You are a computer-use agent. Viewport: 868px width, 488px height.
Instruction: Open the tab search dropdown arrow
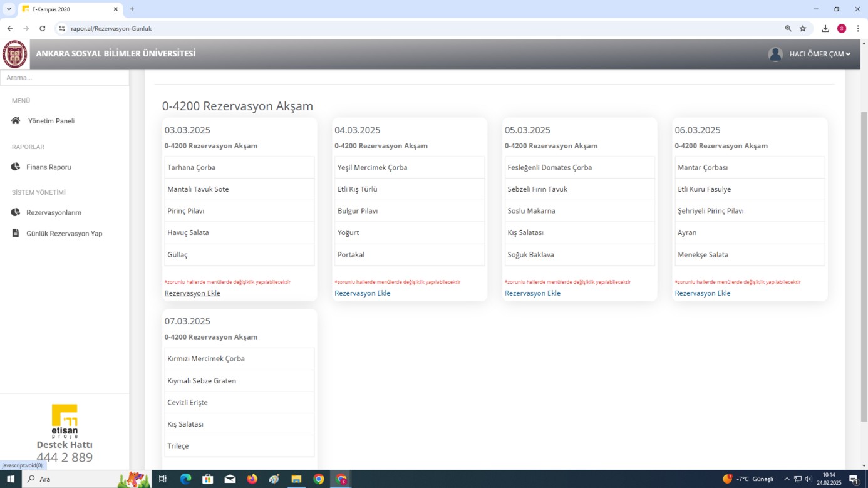pyautogui.click(x=9, y=9)
